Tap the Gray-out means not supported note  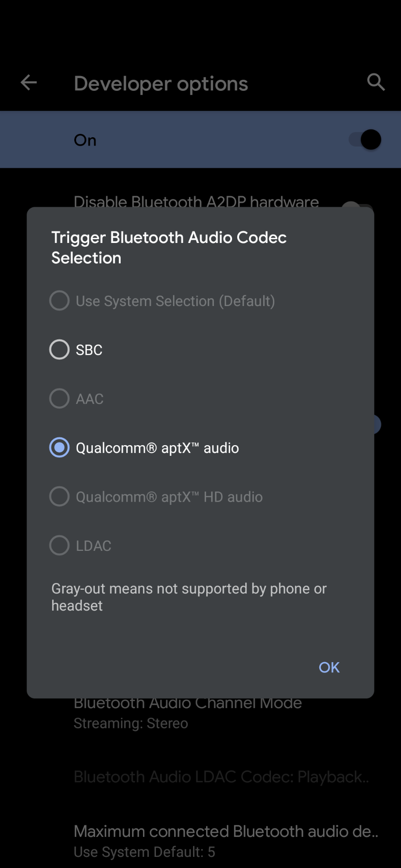coord(189,597)
